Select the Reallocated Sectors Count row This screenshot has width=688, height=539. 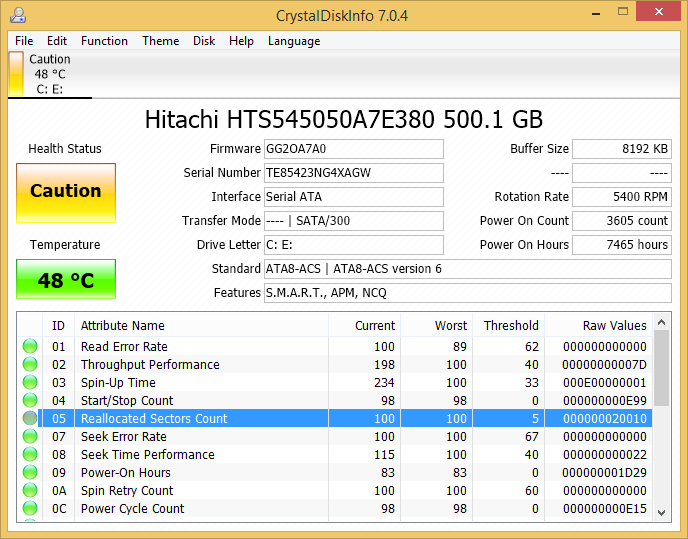click(335, 418)
